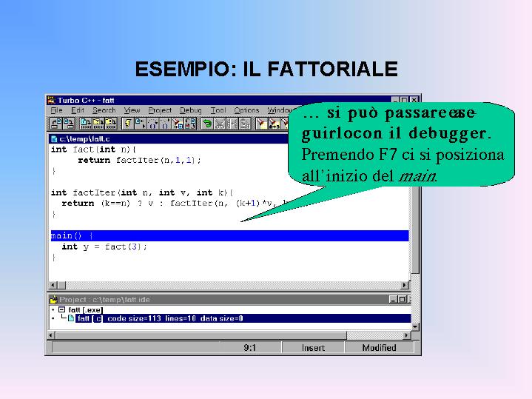532x399 pixels.
Task: Click the fatt [.c] file node icon
Action: click(71, 318)
